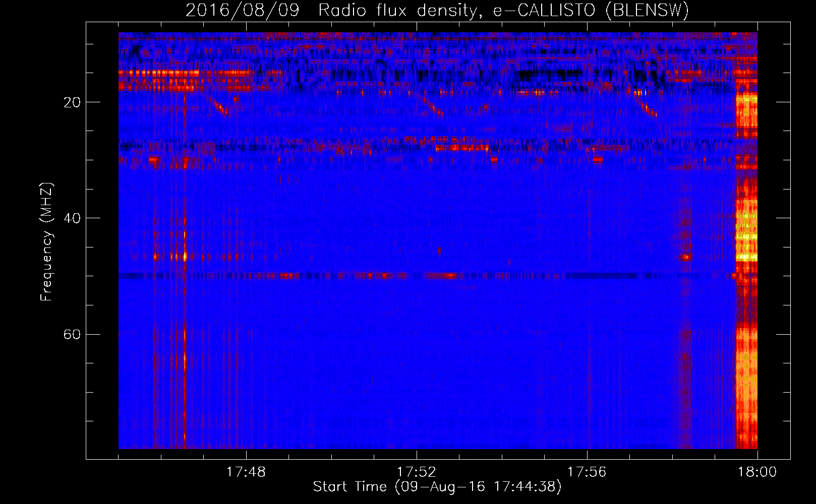
Task: Click the 17:52 time tick label
Action: [x=417, y=472]
